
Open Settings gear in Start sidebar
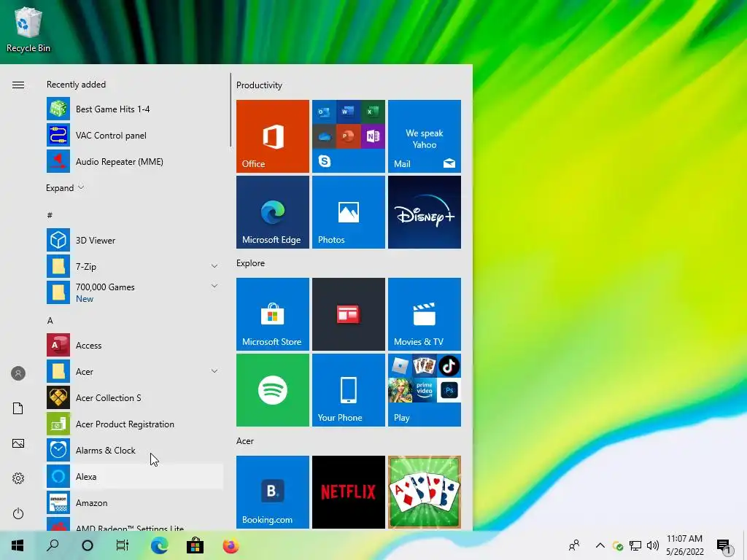point(18,478)
